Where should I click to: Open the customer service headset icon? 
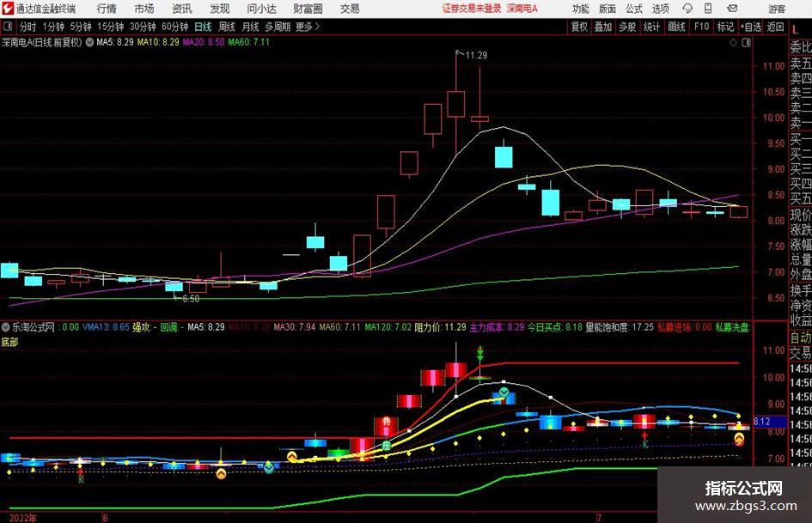tap(687, 9)
